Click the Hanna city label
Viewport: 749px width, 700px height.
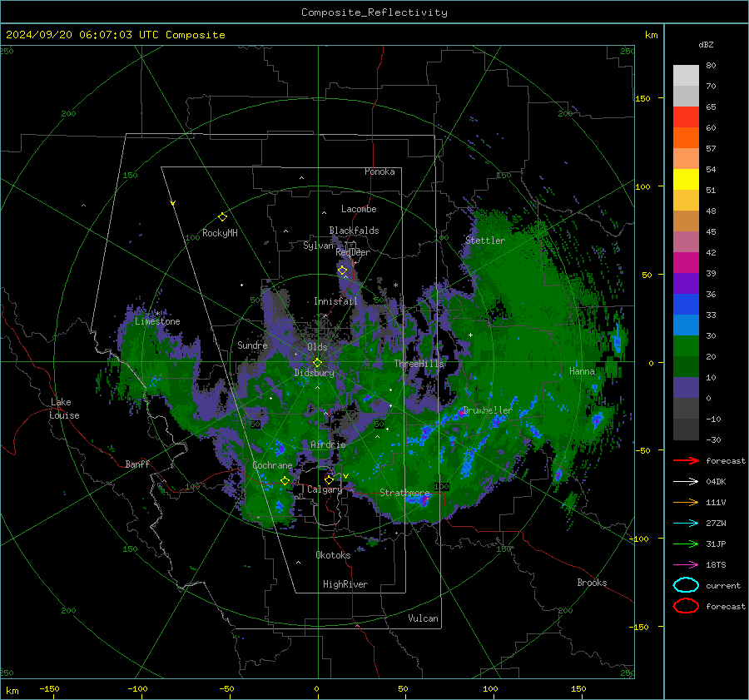(x=582, y=371)
